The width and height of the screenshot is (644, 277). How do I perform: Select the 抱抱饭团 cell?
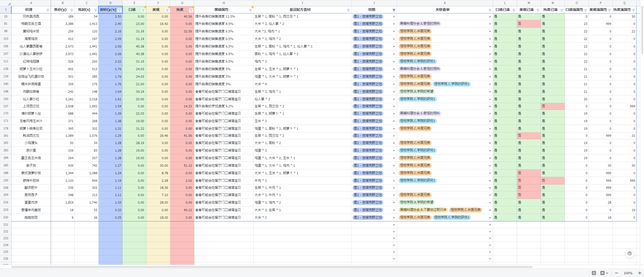pos(31,218)
